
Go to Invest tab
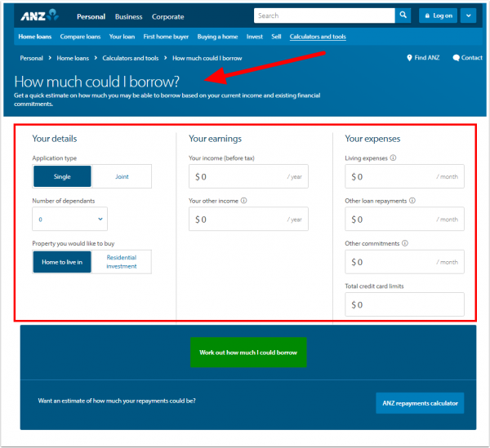[x=254, y=37]
